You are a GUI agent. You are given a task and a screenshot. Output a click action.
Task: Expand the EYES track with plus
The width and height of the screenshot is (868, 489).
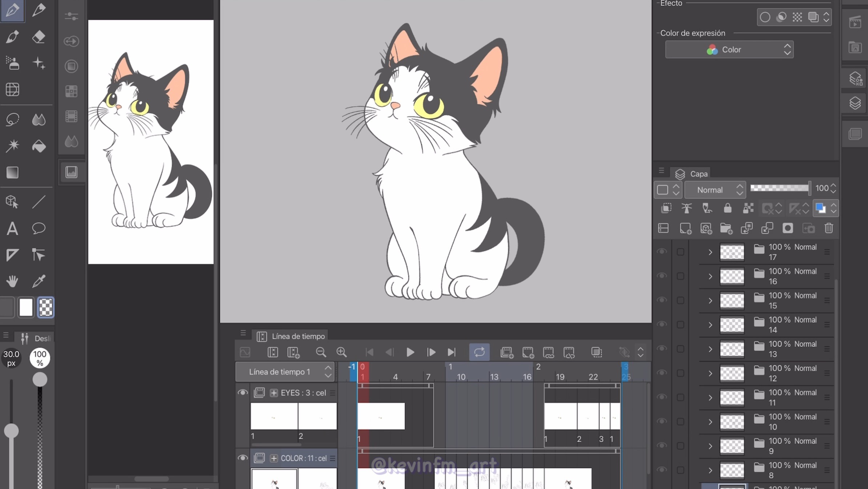(274, 393)
